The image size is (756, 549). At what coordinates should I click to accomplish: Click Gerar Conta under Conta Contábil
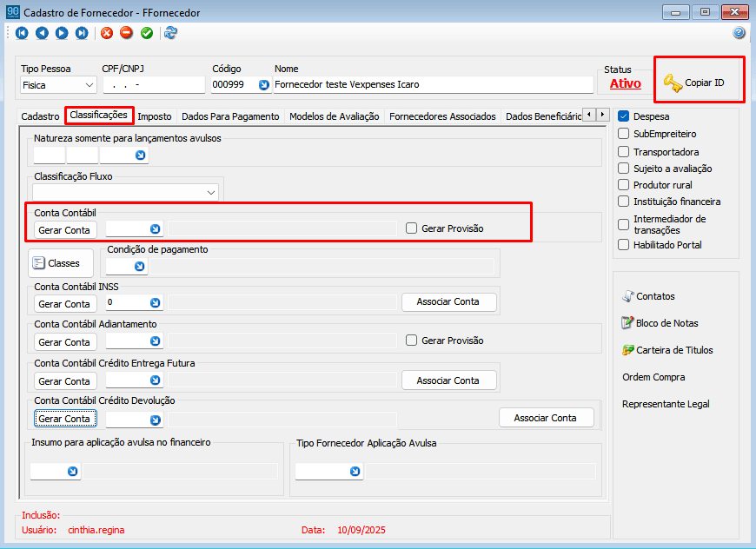[x=65, y=230]
